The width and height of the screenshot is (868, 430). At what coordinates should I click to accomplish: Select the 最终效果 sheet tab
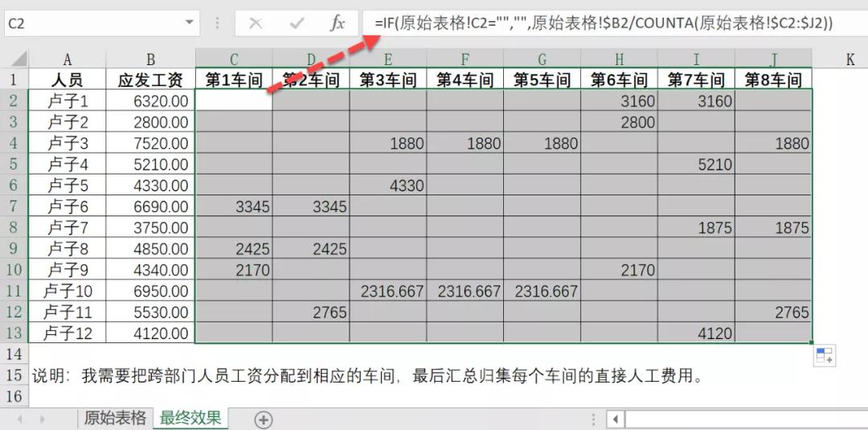click(x=190, y=418)
